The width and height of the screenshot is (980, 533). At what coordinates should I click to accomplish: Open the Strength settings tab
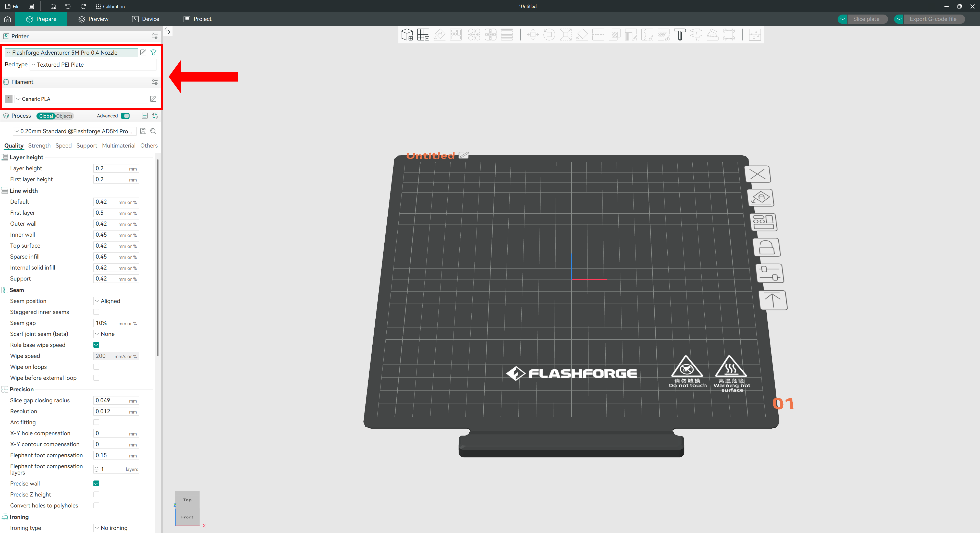pos(39,146)
